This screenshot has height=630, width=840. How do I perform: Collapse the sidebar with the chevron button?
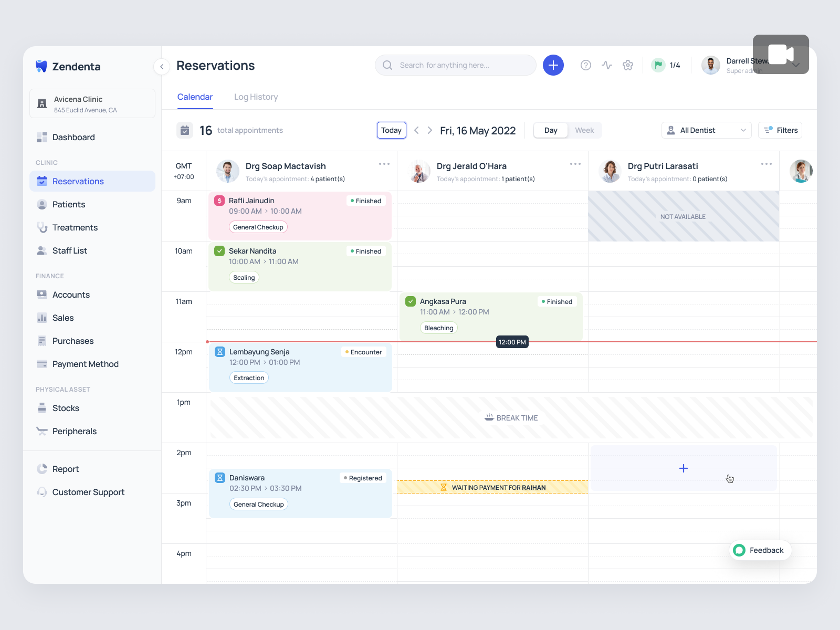click(161, 67)
